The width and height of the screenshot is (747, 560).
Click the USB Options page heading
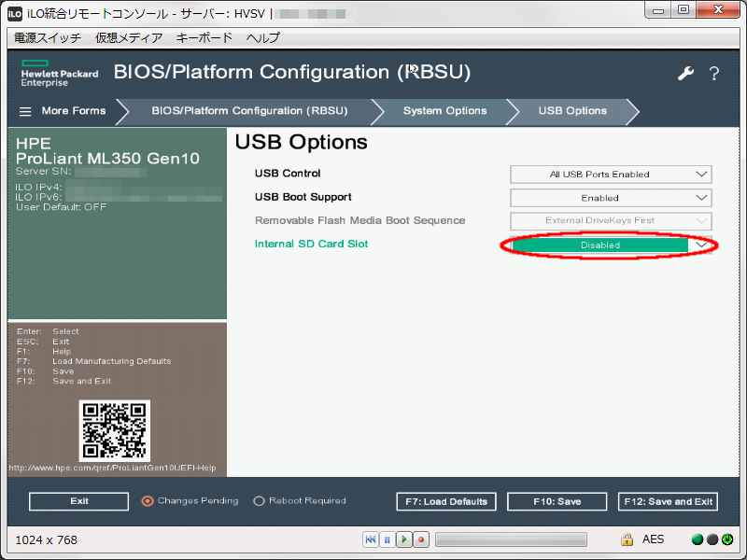point(301,142)
